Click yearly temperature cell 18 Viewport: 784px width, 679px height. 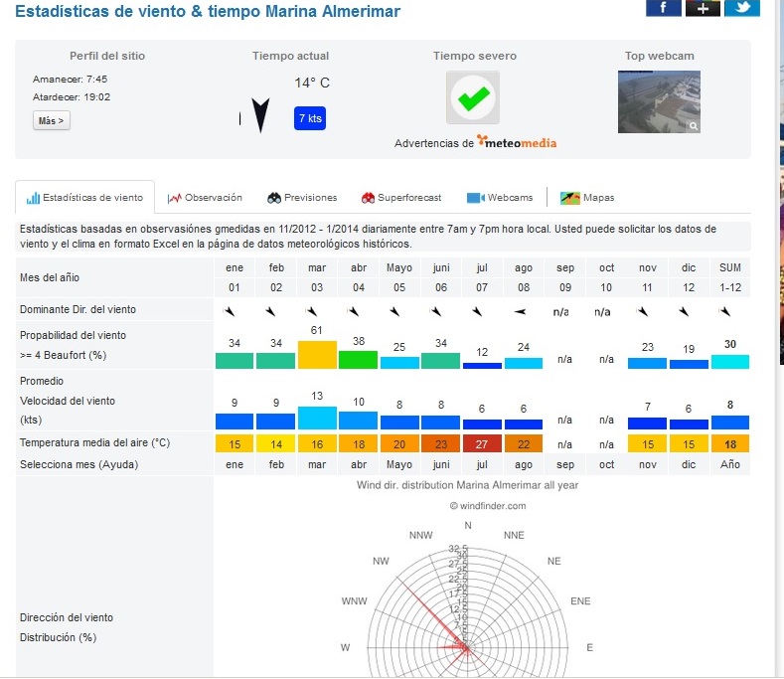pyautogui.click(x=730, y=443)
